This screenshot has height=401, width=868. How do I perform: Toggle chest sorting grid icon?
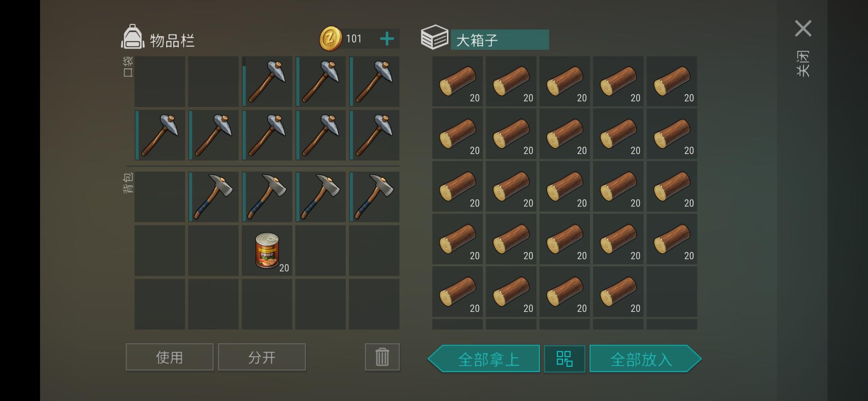click(x=565, y=359)
